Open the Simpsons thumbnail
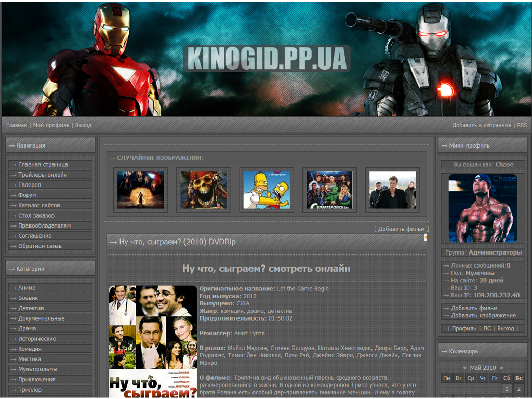 click(267, 190)
